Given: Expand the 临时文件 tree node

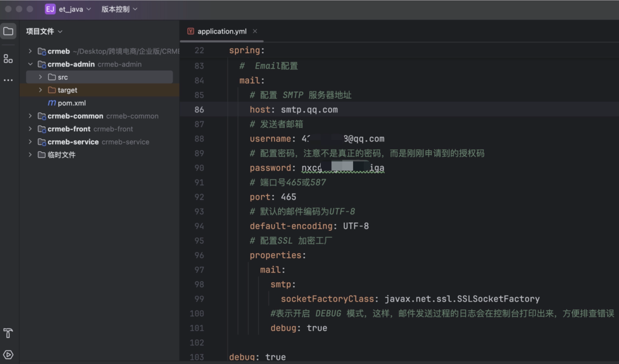Looking at the screenshot, I should (x=30, y=155).
